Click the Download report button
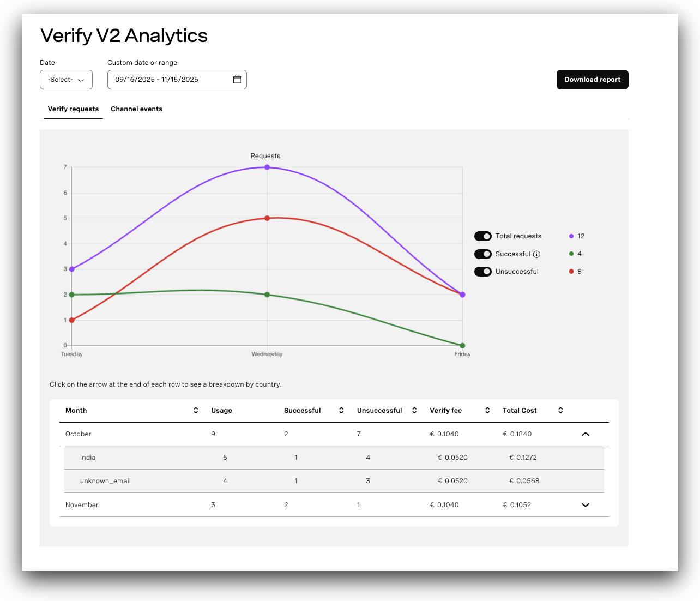Viewport: 700px width, 601px height. (x=592, y=79)
